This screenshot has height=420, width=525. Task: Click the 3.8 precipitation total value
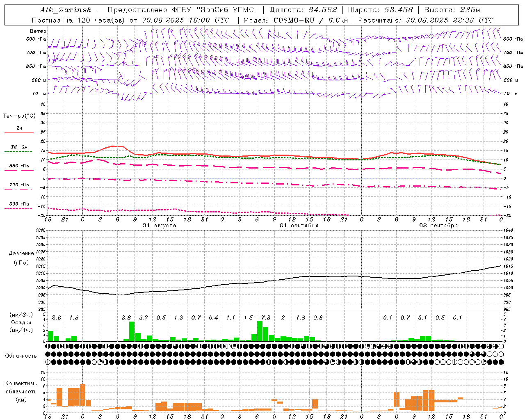pyautogui.click(x=126, y=317)
